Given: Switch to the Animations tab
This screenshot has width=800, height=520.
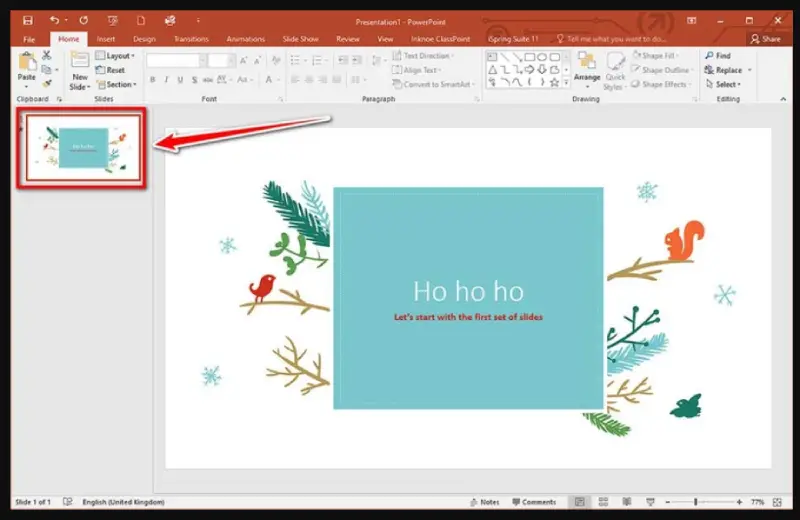Looking at the screenshot, I should pos(245,39).
